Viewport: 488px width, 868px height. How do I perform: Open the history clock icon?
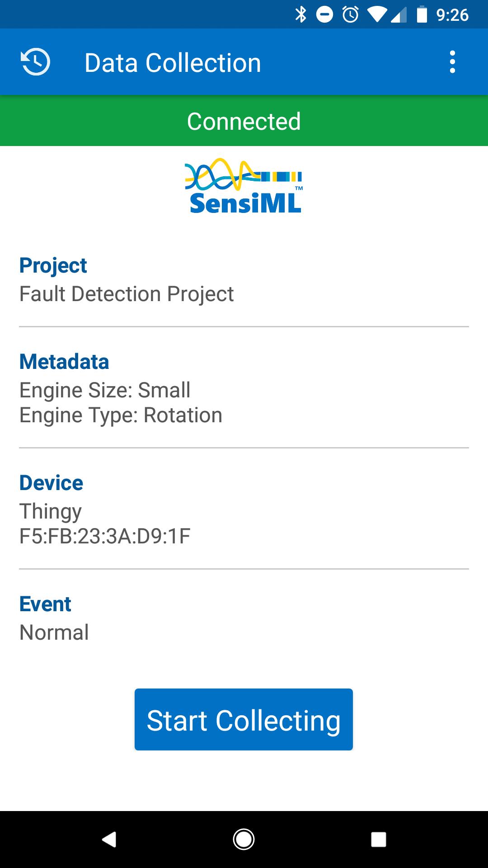pyautogui.click(x=36, y=62)
